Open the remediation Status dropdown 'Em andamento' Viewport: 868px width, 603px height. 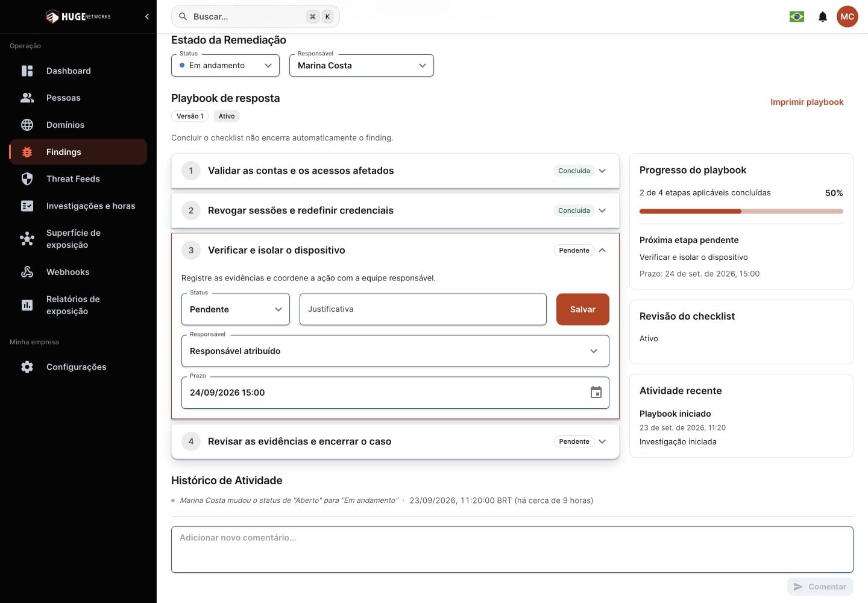225,66
